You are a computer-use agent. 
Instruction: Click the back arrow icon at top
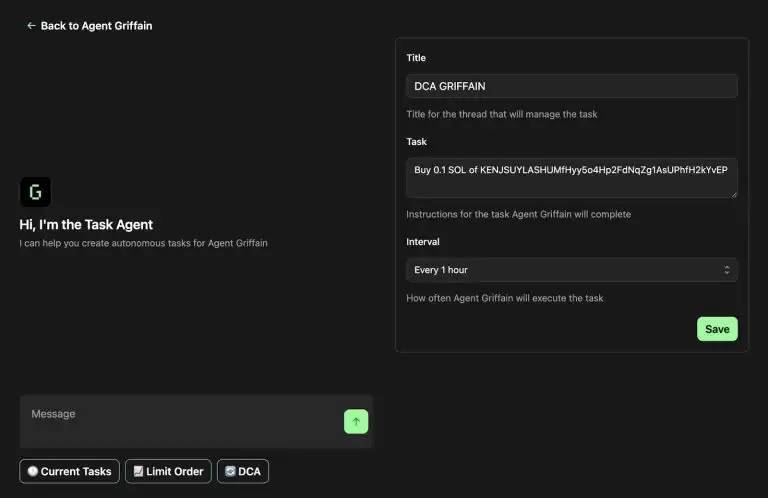31,25
